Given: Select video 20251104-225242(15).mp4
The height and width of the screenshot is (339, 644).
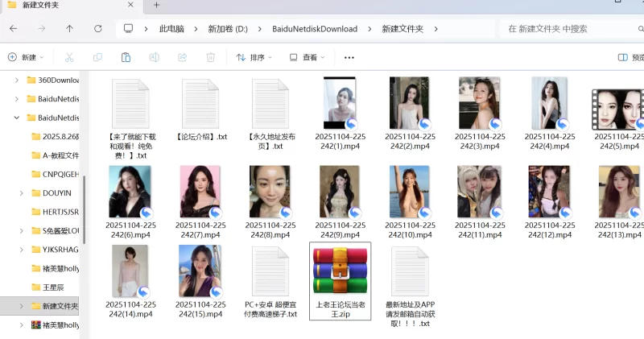Looking at the screenshot, I should point(200,282).
